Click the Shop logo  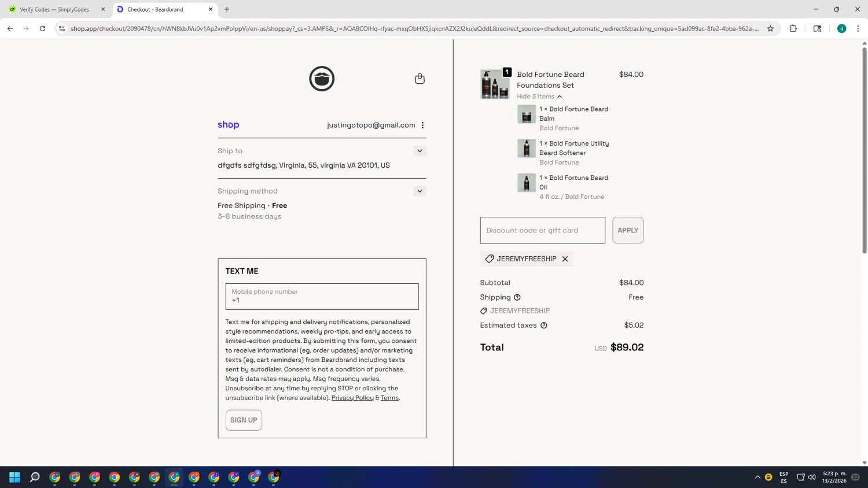[x=229, y=125]
